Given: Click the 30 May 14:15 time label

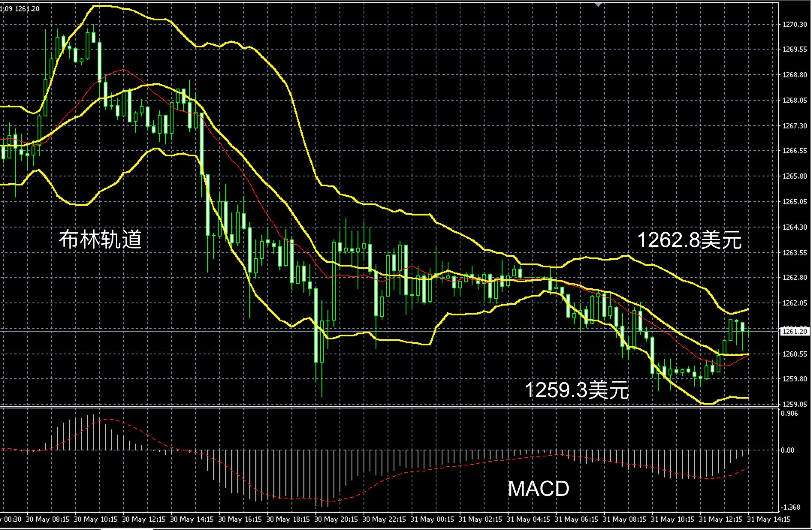Looking at the screenshot, I should (x=192, y=519).
